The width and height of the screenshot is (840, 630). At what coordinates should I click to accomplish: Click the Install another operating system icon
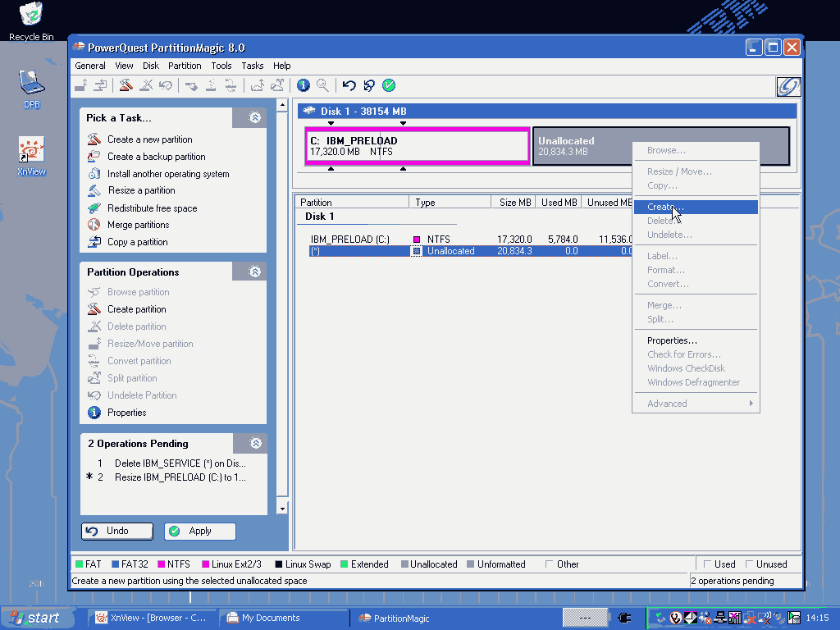coord(94,174)
